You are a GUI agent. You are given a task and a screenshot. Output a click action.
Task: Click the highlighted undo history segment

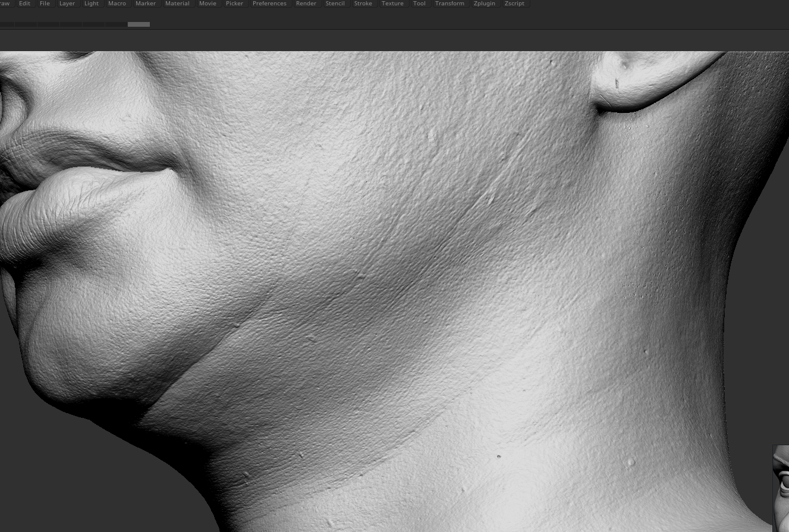pyautogui.click(x=139, y=24)
